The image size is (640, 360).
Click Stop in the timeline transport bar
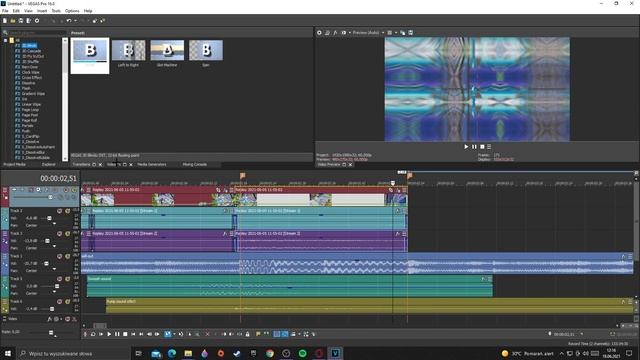tap(125, 334)
